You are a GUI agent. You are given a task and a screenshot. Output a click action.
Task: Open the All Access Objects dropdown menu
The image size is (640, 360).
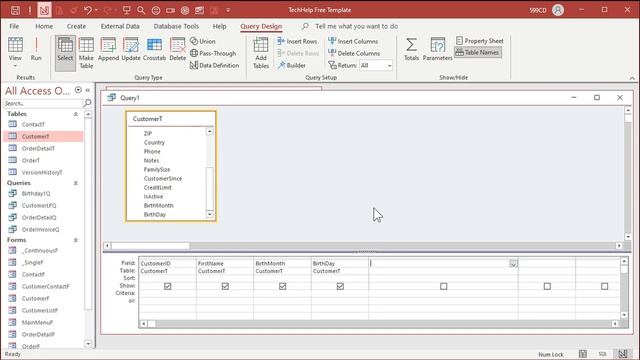tap(78, 90)
